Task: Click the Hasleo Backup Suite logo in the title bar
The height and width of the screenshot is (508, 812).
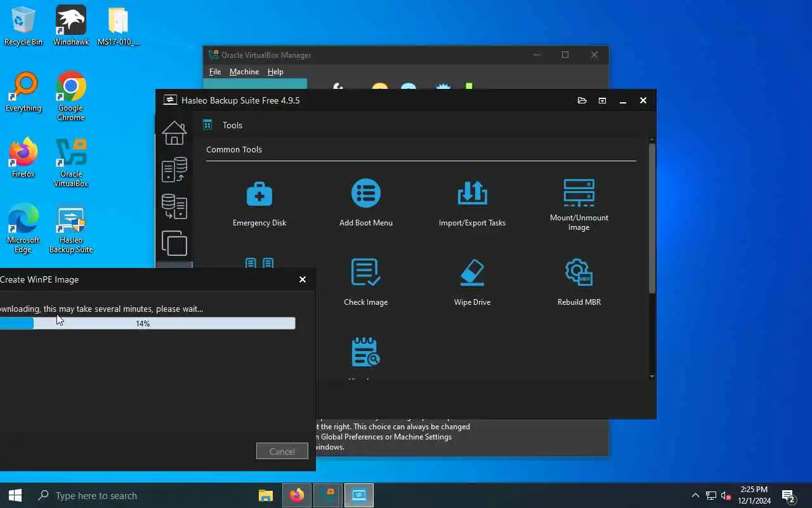Action: coord(170,100)
